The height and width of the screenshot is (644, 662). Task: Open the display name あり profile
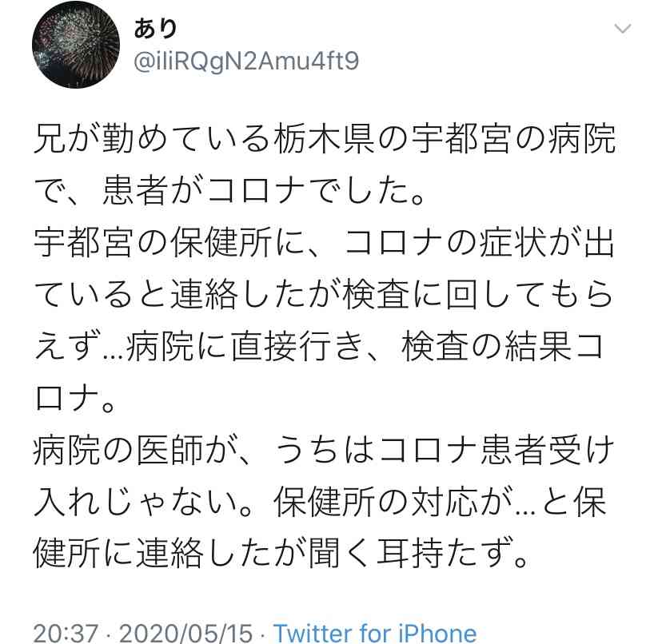pos(155,29)
